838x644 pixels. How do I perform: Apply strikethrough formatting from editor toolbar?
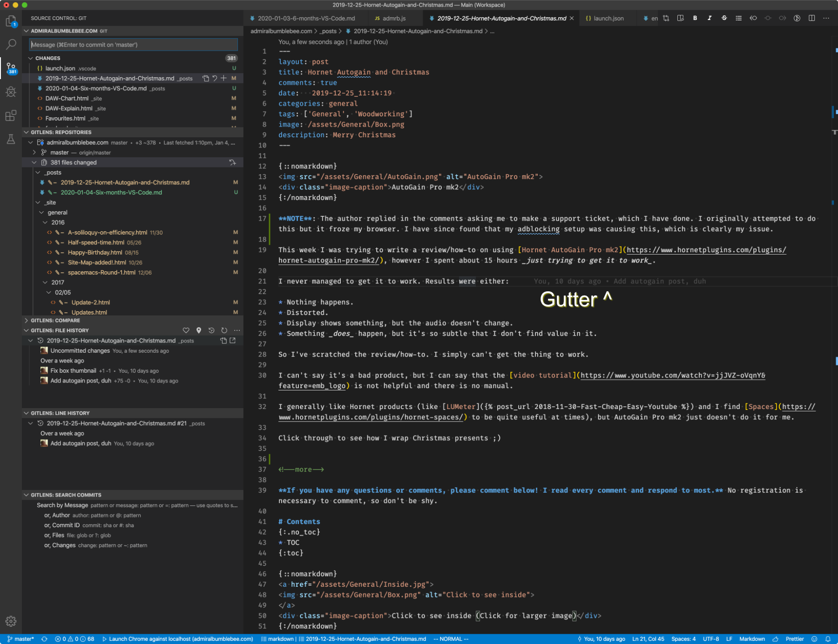(724, 18)
